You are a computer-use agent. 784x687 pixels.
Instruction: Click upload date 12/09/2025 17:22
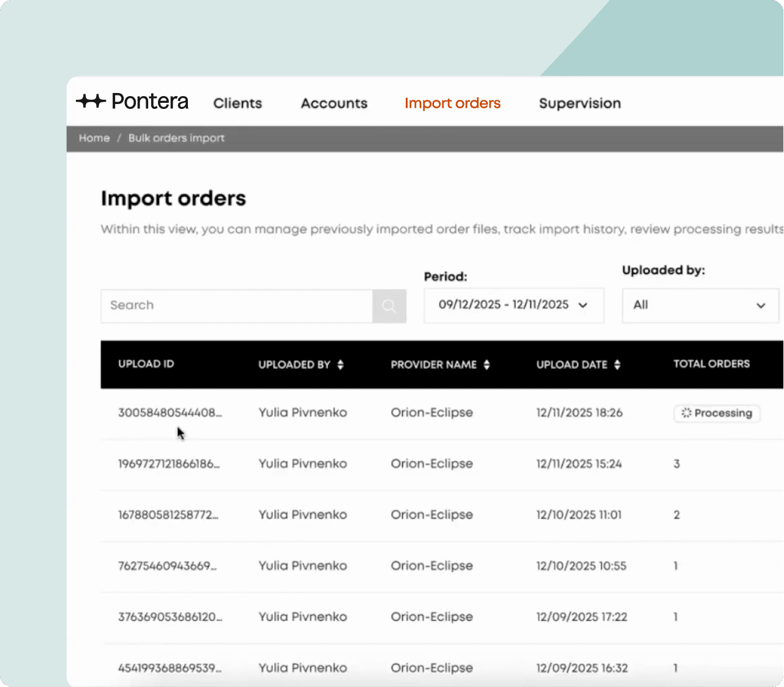point(582,617)
